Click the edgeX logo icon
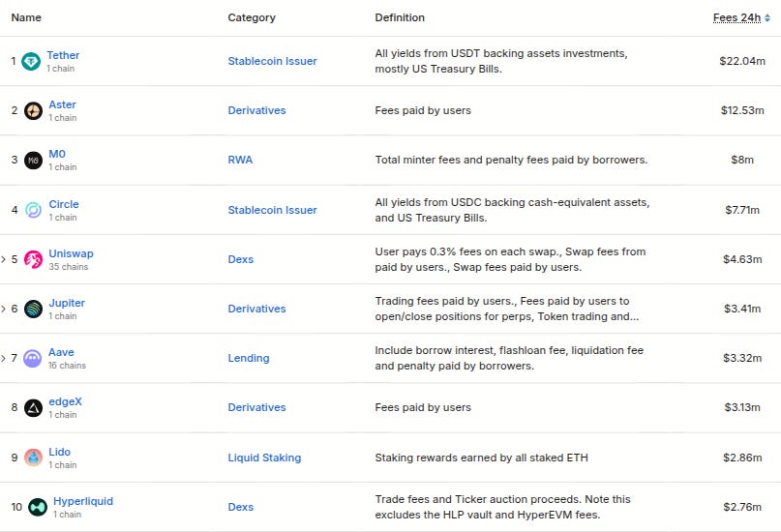This screenshot has height=532, width=781. (x=33, y=407)
